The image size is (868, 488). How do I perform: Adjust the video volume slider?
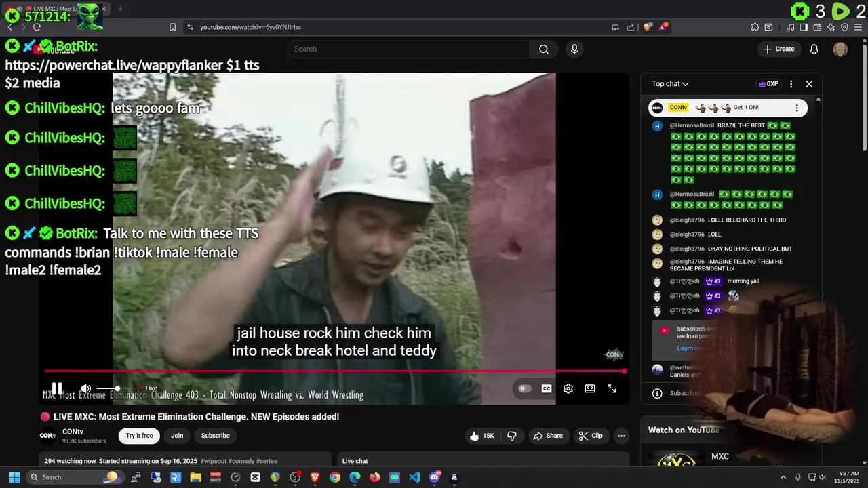point(107,388)
